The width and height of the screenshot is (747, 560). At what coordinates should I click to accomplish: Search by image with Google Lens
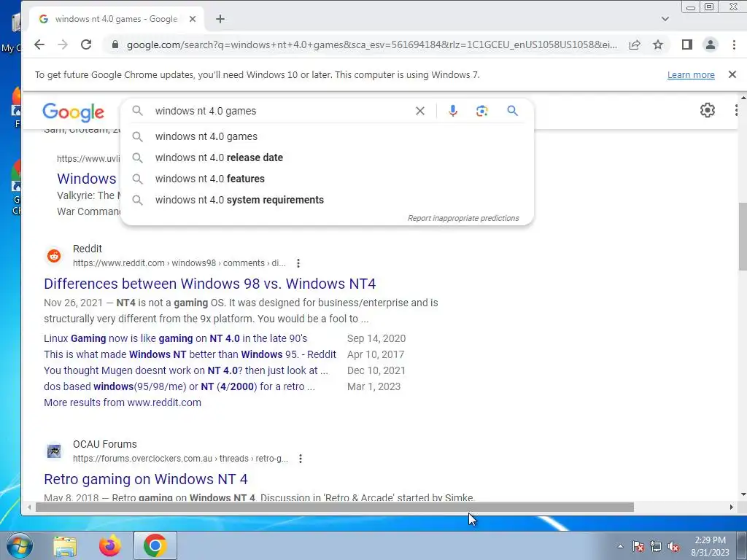(x=481, y=111)
